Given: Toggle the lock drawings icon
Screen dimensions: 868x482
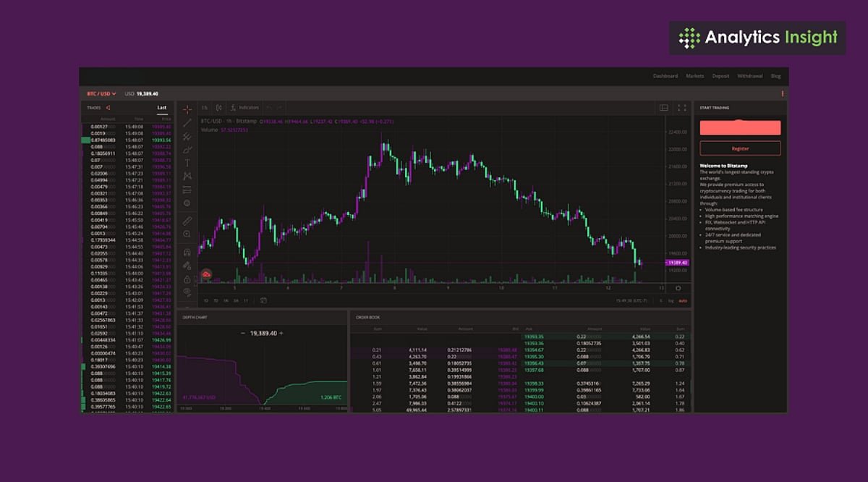Looking at the screenshot, I should point(187,279).
